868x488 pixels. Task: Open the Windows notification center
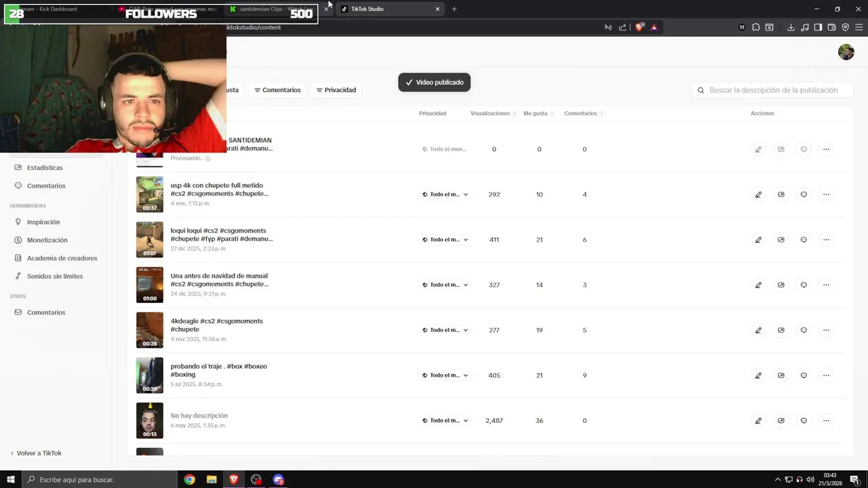855,479
